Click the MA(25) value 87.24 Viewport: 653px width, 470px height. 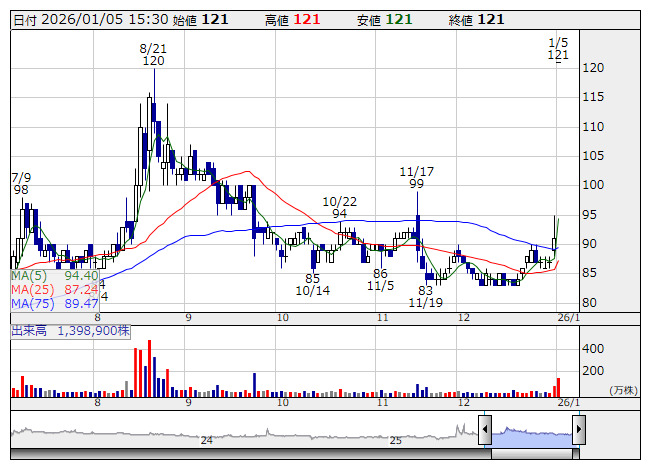(x=81, y=289)
